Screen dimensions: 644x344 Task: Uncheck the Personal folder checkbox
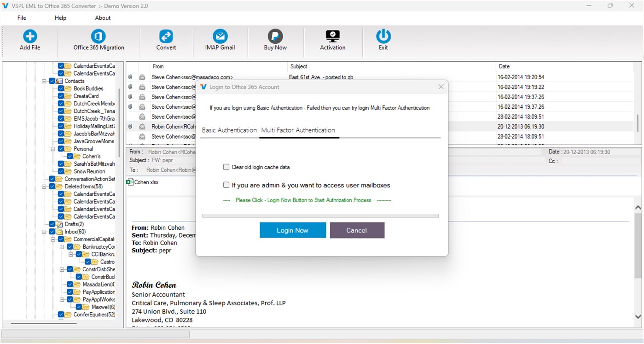(61, 148)
